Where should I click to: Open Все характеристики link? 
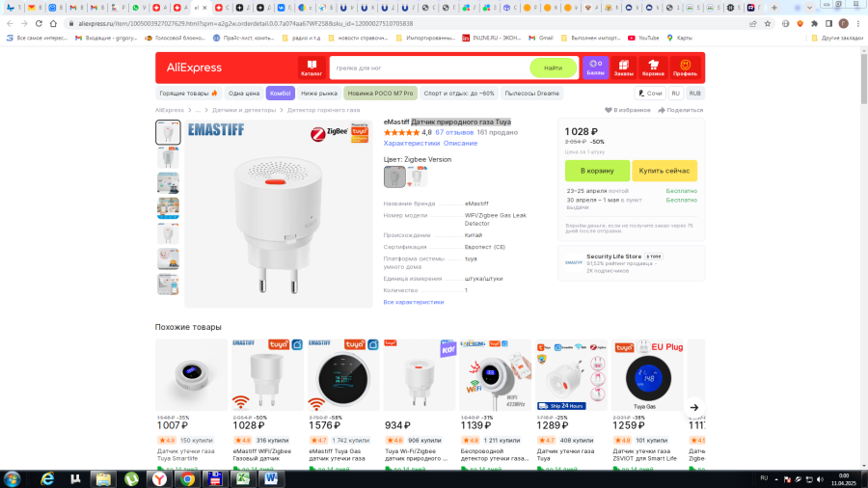[x=414, y=302]
